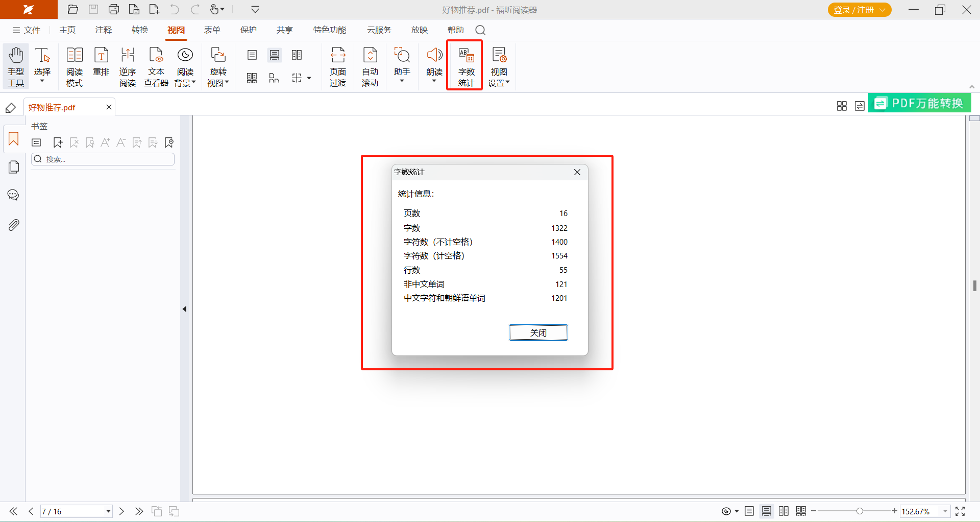Select the 手型工具 hand tool

click(x=16, y=66)
